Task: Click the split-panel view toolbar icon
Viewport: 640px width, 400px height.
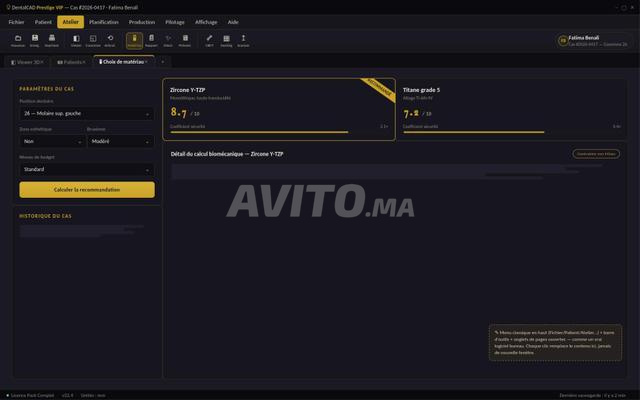Action: [76, 40]
